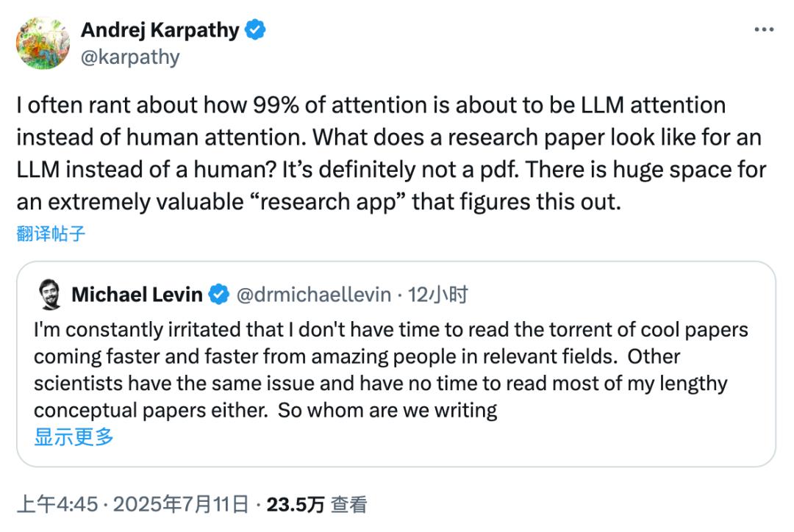Click the display name Andrej Karpathy

pyautogui.click(x=162, y=29)
